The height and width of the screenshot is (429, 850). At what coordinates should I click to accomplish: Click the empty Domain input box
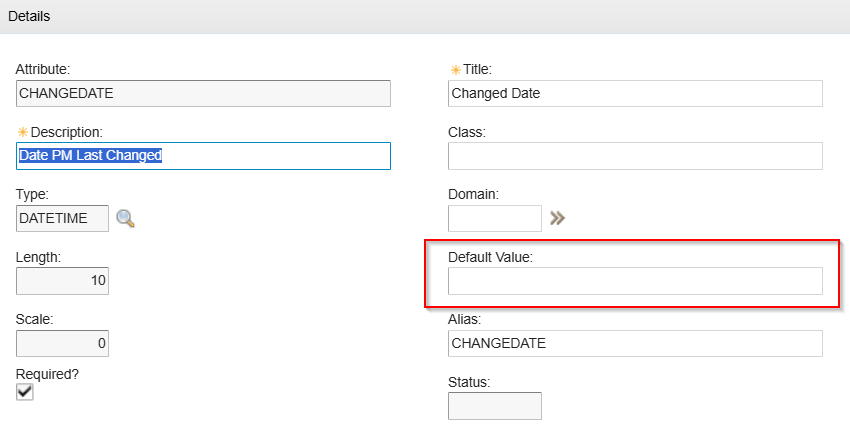tap(494, 218)
